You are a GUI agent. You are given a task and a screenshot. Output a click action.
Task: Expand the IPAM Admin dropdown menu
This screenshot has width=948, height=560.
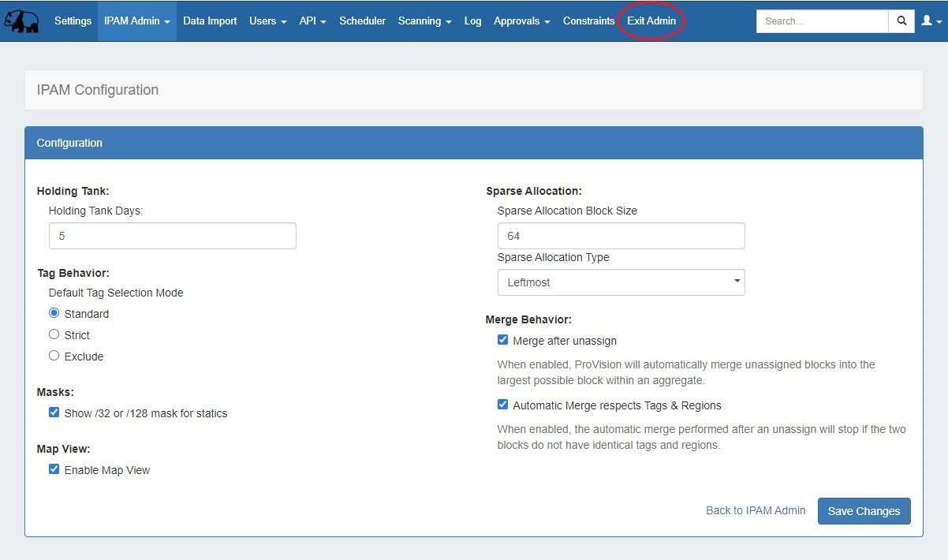coord(136,21)
